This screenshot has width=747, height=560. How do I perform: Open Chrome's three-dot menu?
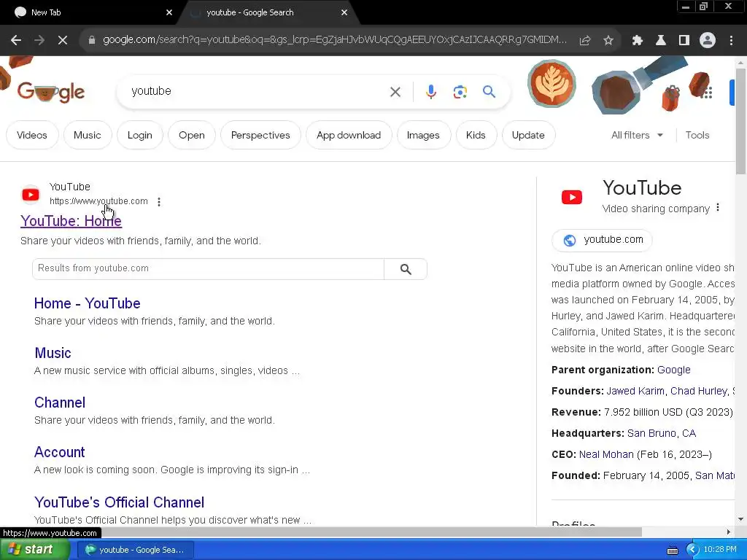pos(731,41)
